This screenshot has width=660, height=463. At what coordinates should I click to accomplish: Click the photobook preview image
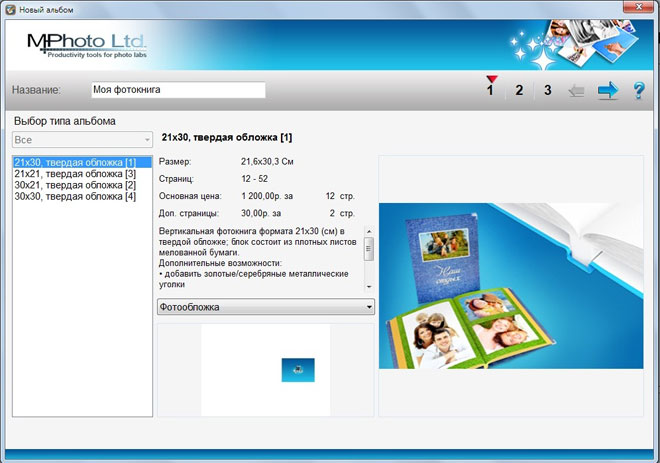(x=511, y=286)
